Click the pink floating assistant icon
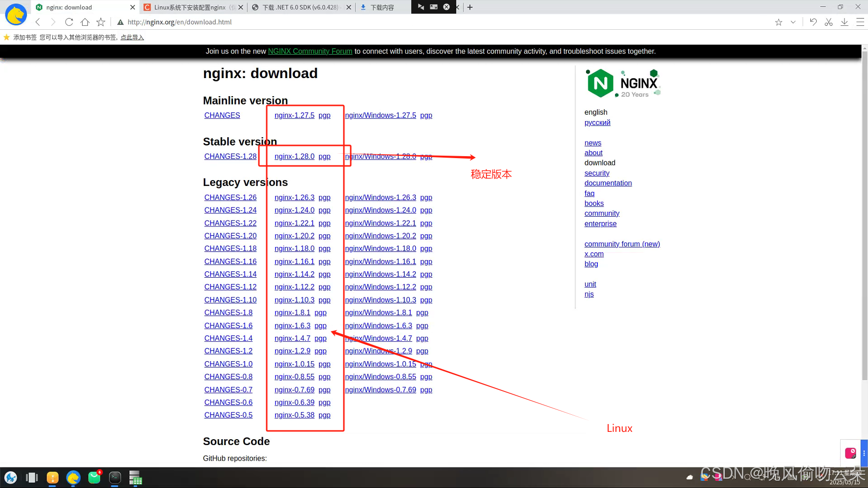 (x=850, y=453)
